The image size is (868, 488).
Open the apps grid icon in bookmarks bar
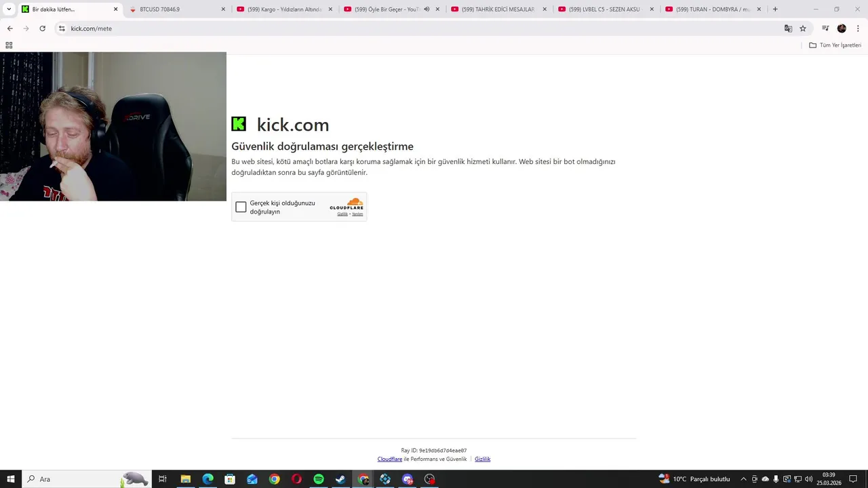point(9,45)
